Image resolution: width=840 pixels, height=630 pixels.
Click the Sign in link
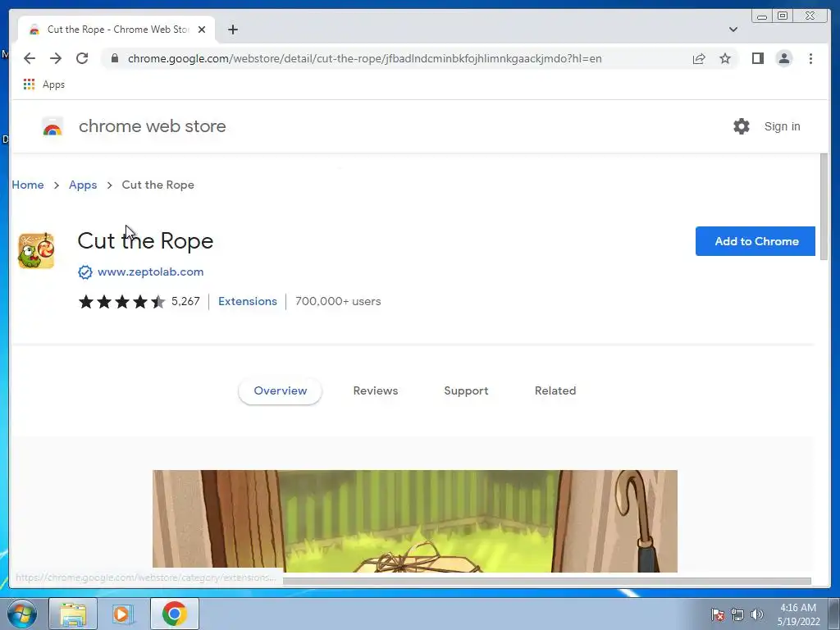pyautogui.click(x=782, y=126)
